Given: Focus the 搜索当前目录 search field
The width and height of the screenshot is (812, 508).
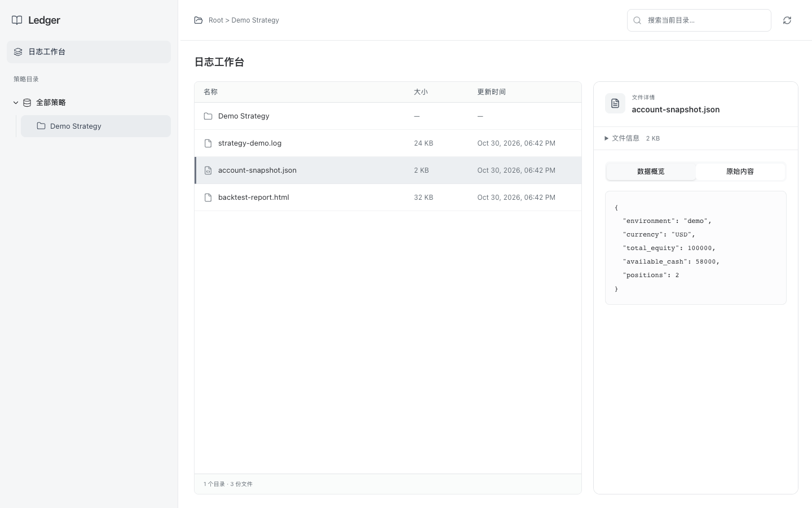Looking at the screenshot, I should [699, 20].
